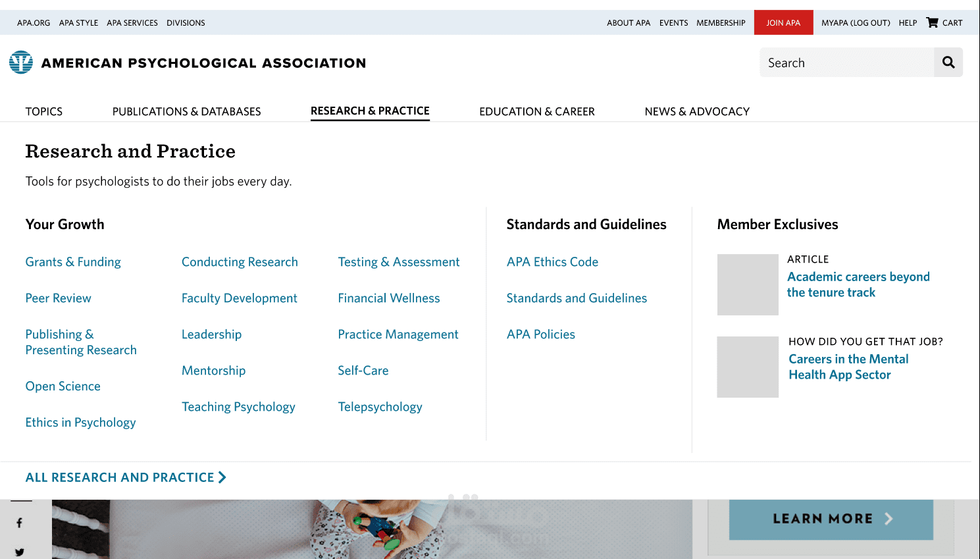Visit About APA page

629,22
